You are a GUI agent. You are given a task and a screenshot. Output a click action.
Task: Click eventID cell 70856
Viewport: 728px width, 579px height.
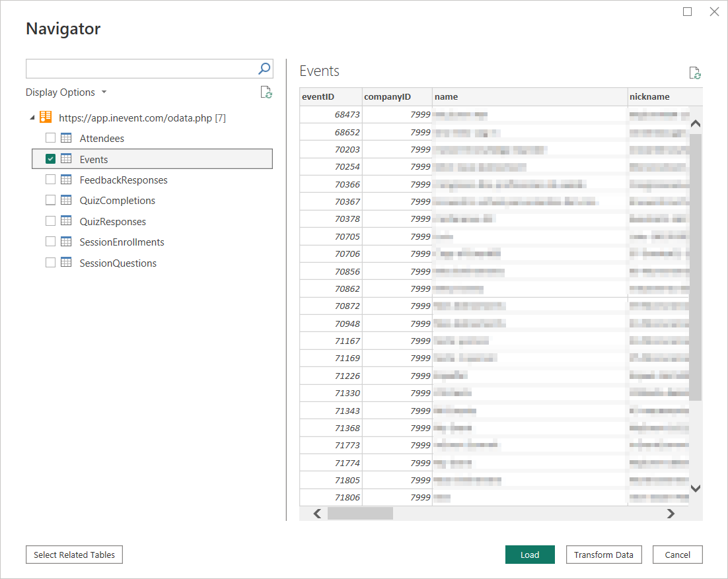[x=330, y=271]
